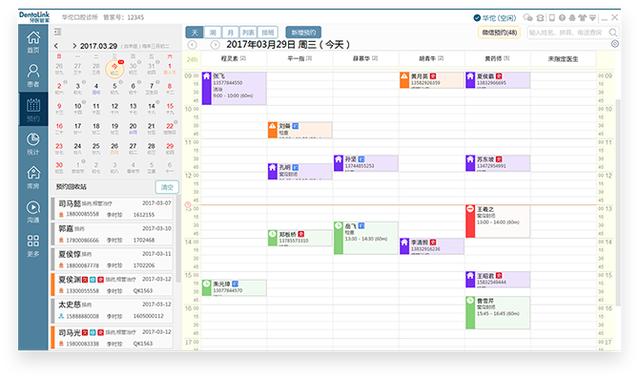Image resolution: width=640 pixels, height=379 pixels.
Task: Switch to Day (天) view tab
Action: pos(195,32)
